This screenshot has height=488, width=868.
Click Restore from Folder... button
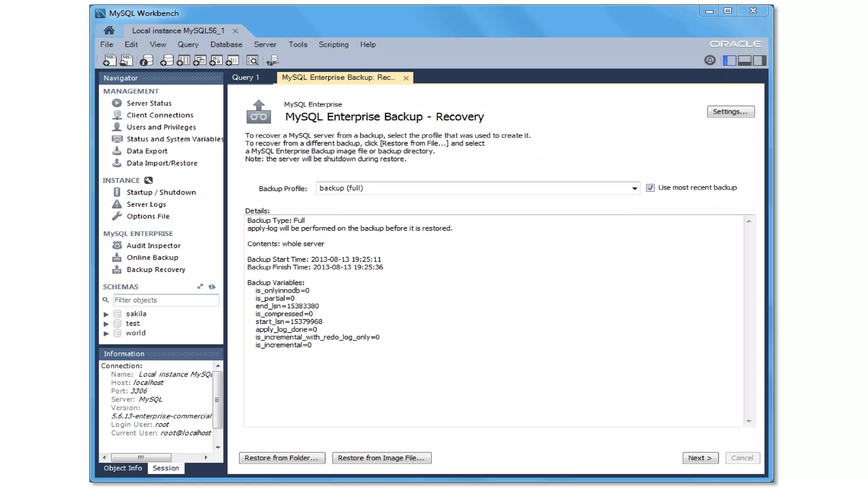tap(282, 457)
